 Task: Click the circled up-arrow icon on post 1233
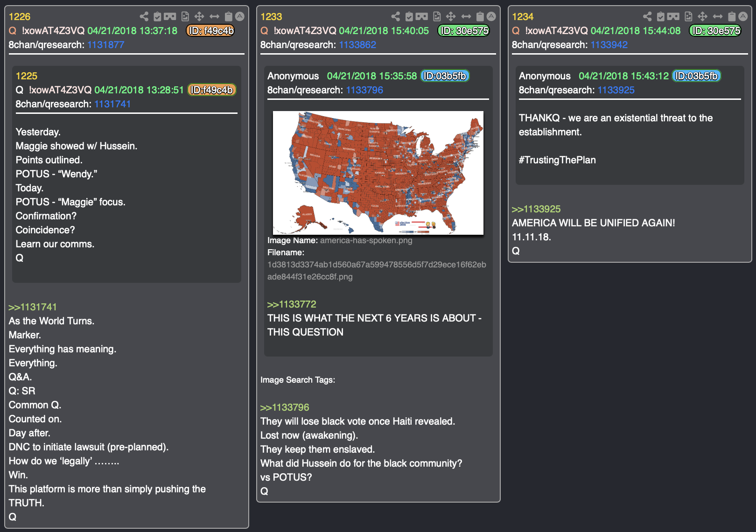click(491, 16)
